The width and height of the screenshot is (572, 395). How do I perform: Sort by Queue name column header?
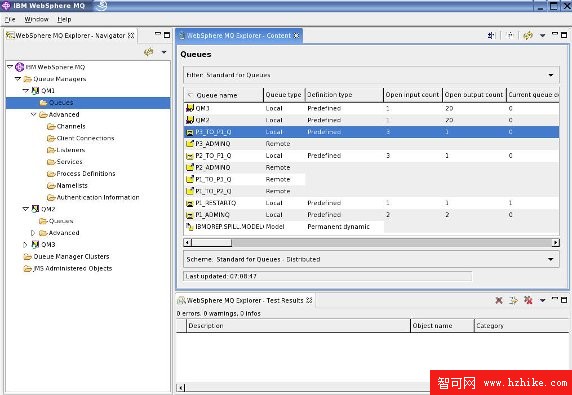223,95
